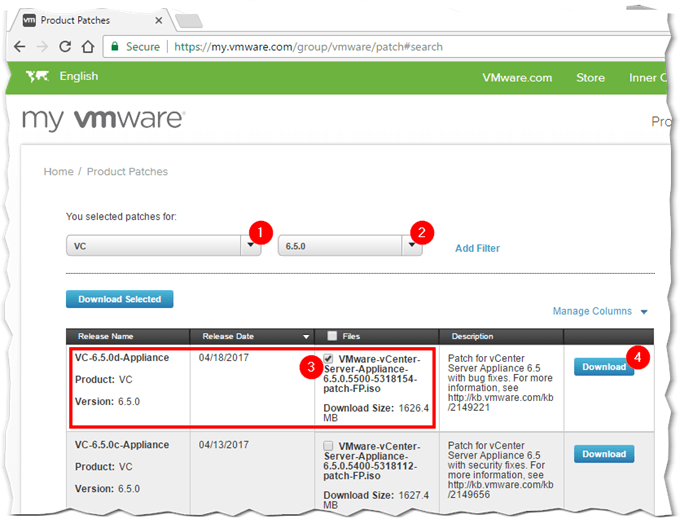
Task: Click the VC-6.5.0c-Appliance release name
Action: click(122, 445)
